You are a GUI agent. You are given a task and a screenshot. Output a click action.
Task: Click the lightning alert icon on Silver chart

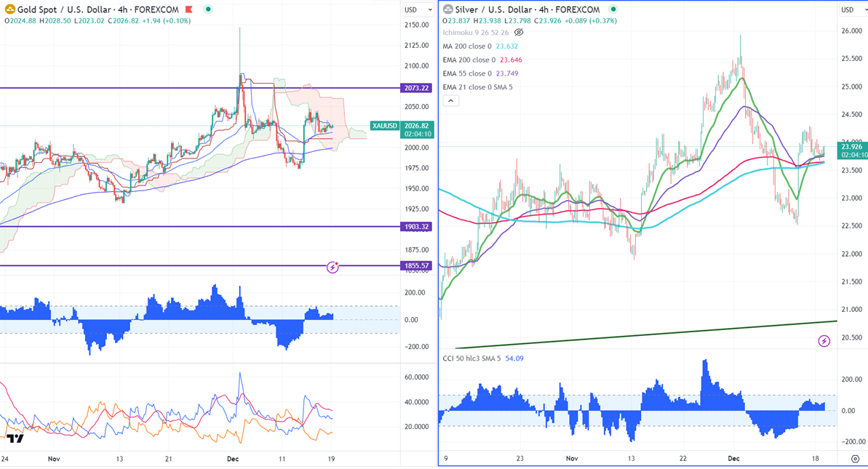pyautogui.click(x=824, y=341)
